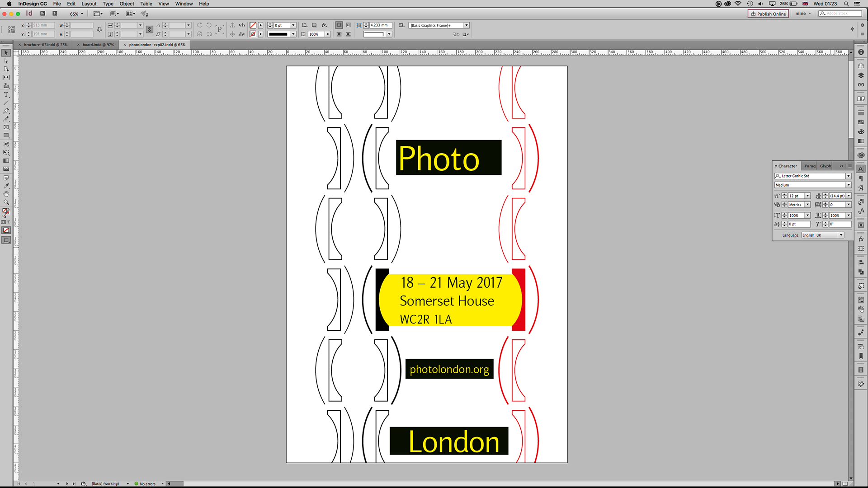Select the Direct Selection tool

click(x=6, y=61)
